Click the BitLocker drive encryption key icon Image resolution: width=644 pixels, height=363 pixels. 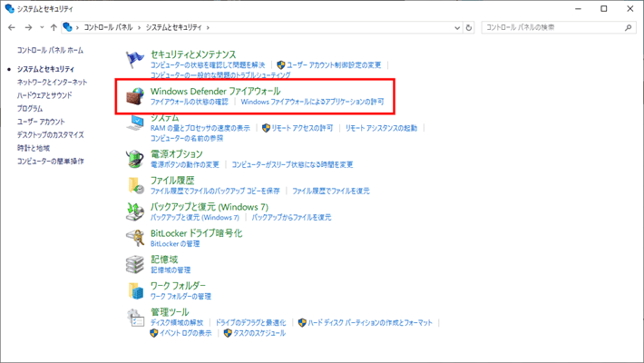135,238
